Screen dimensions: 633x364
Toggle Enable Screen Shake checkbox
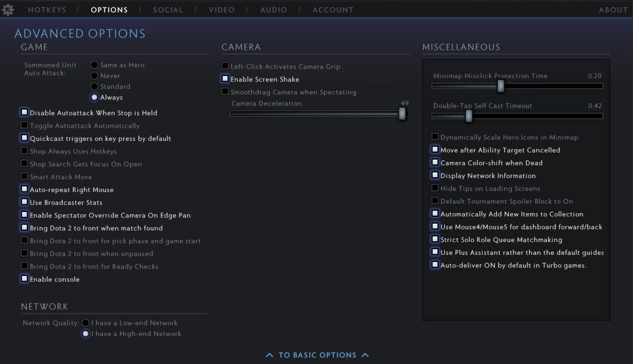pos(225,79)
